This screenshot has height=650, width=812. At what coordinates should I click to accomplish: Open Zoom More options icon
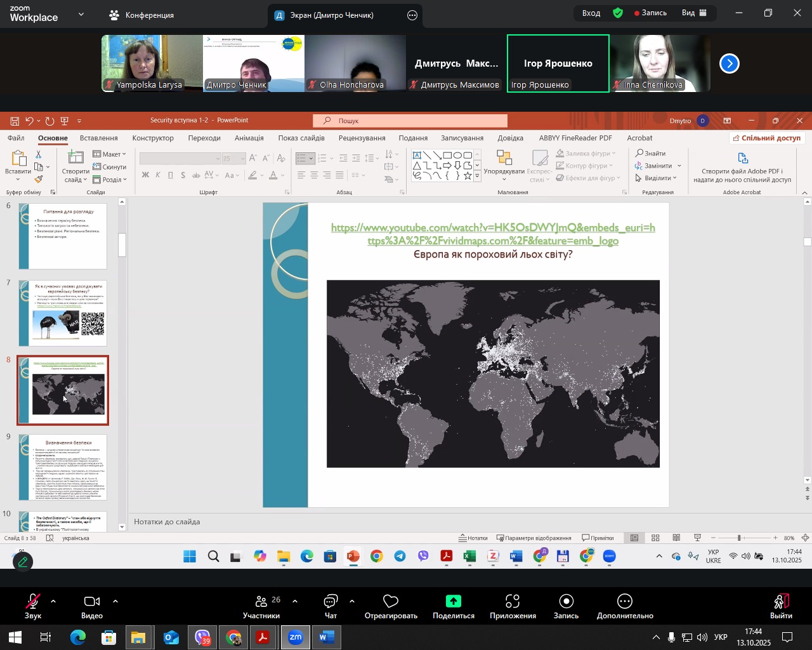(x=624, y=601)
